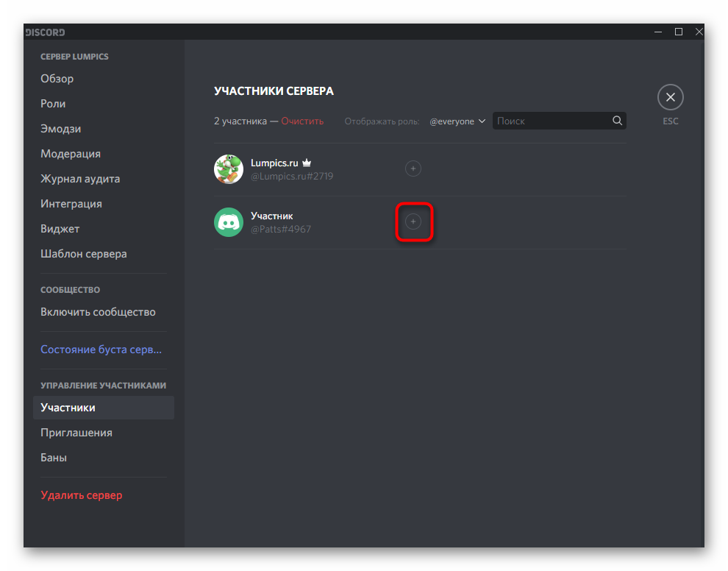This screenshot has width=728, height=571.
Task: Click the search magnifier icon
Action: 618,121
